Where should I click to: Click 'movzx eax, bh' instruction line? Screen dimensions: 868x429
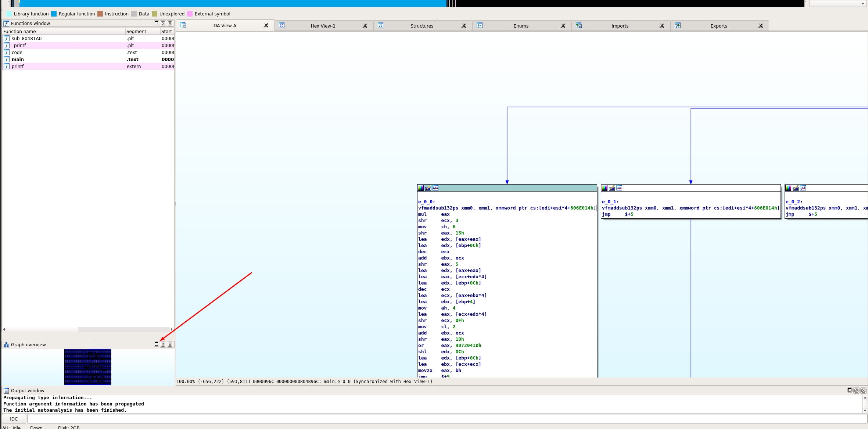coord(440,371)
